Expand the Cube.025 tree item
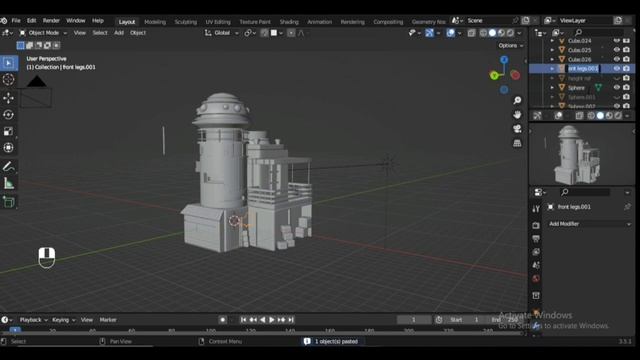The width and height of the screenshot is (640, 360). tap(552, 50)
